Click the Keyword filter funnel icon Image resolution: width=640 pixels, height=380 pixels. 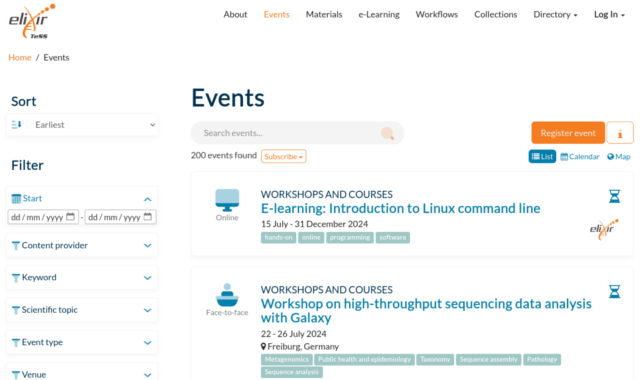16,278
